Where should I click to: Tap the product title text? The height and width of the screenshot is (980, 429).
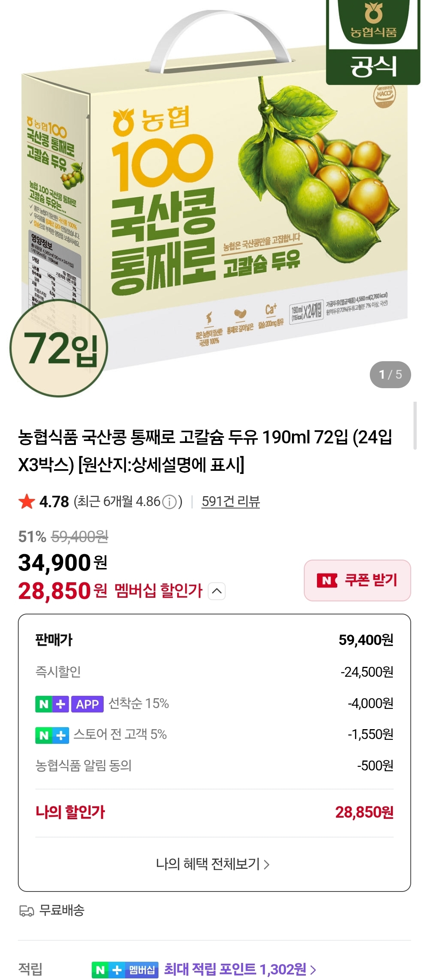point(205,451)
